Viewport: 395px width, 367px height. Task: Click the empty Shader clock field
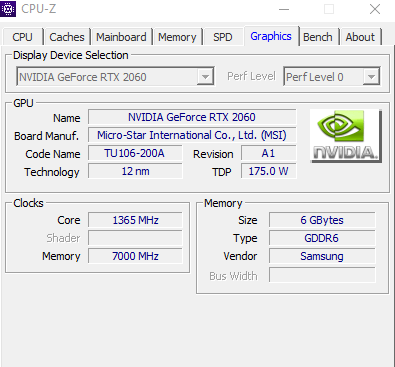point(135,238)
